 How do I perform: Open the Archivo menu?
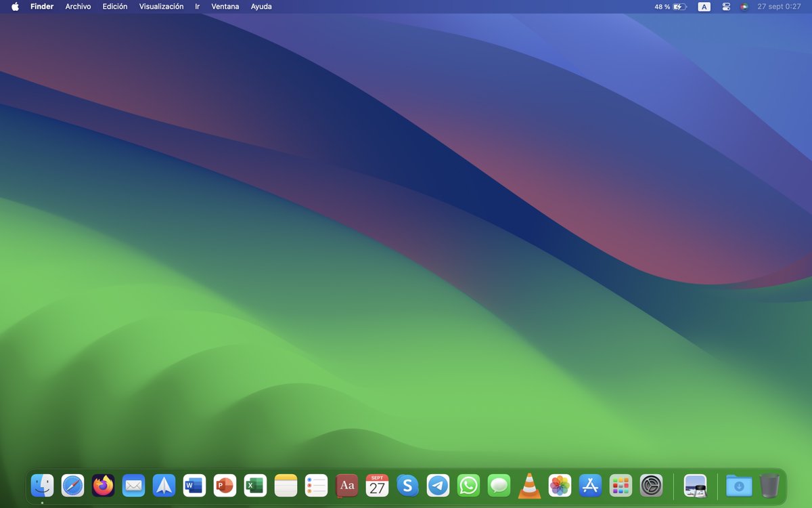(x=78, y=6)
